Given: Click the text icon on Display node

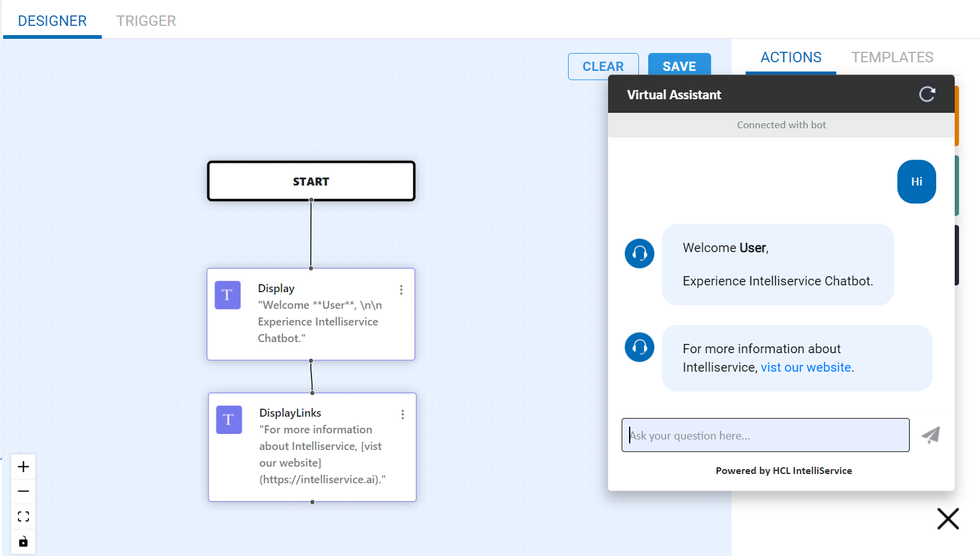Looking at the screenshot, I should tap(228, 295).
